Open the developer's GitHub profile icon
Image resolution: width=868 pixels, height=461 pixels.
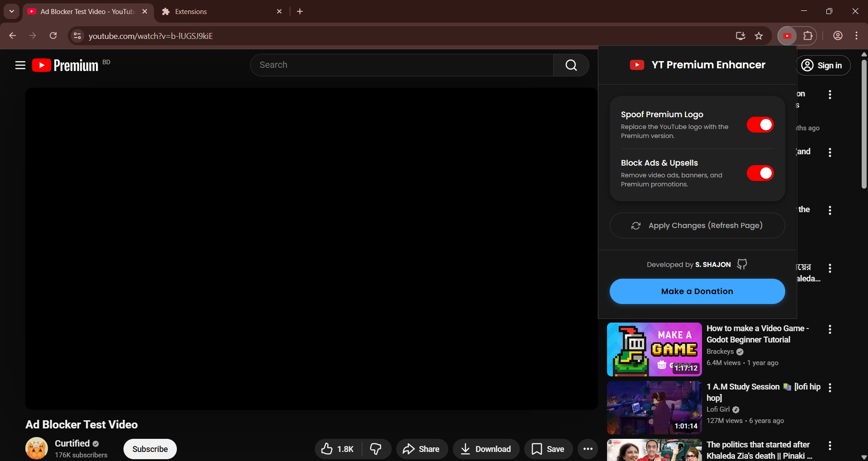(741, 264)
